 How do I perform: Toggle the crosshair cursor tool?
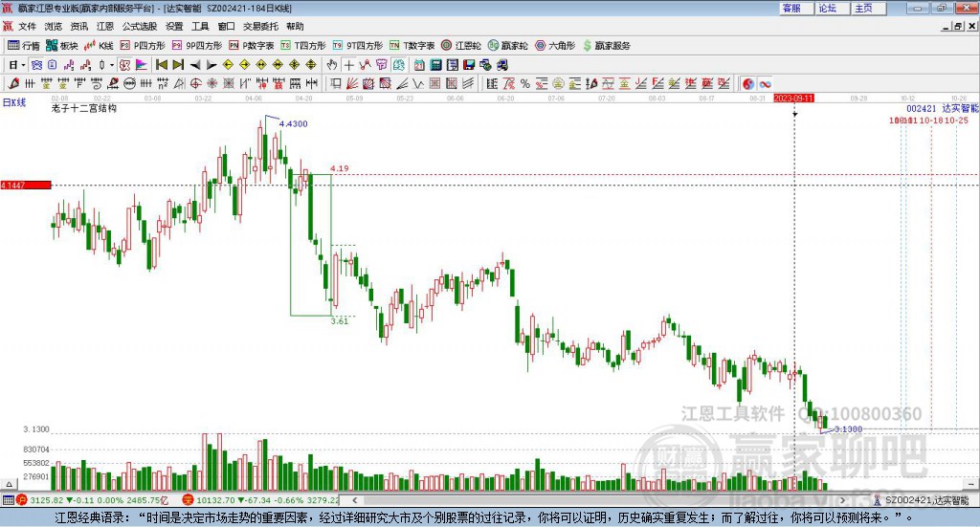348,65
